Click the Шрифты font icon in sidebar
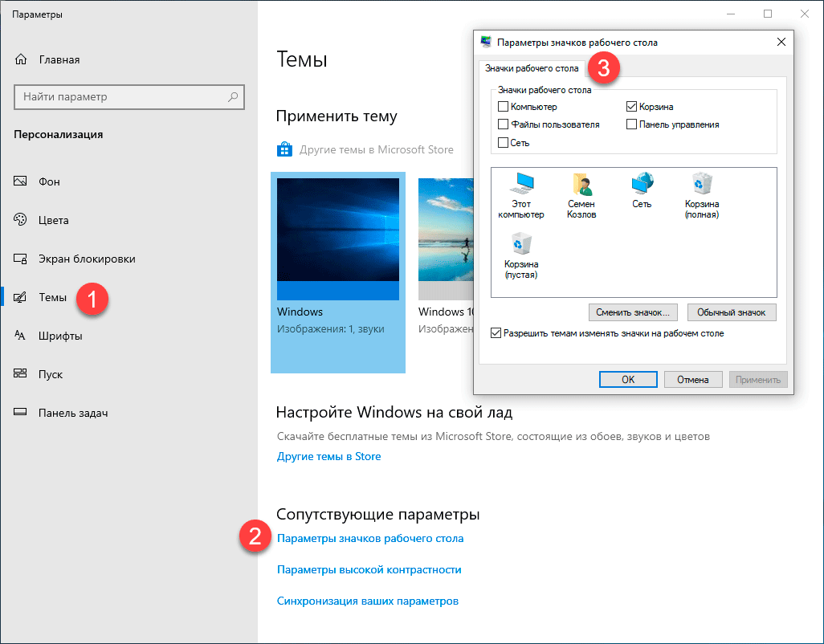The image size is (824, 644). pos(20,336)
